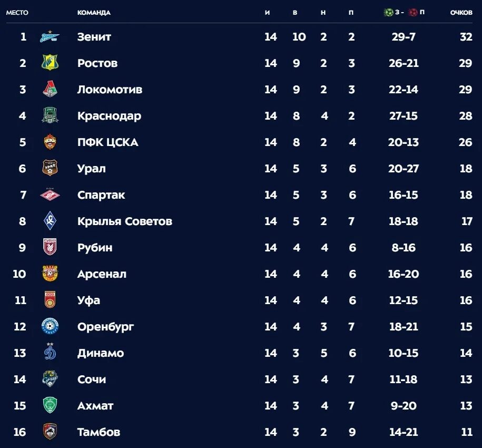The image size is (482, 448).
Task: Sort by the ОЧКОВ column header
Action: pos(461,13)
